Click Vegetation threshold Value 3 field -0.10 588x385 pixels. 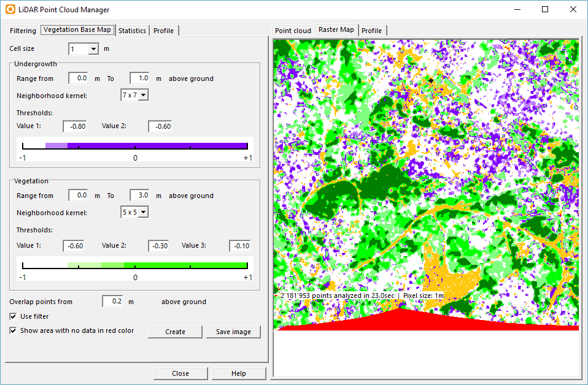240,246
